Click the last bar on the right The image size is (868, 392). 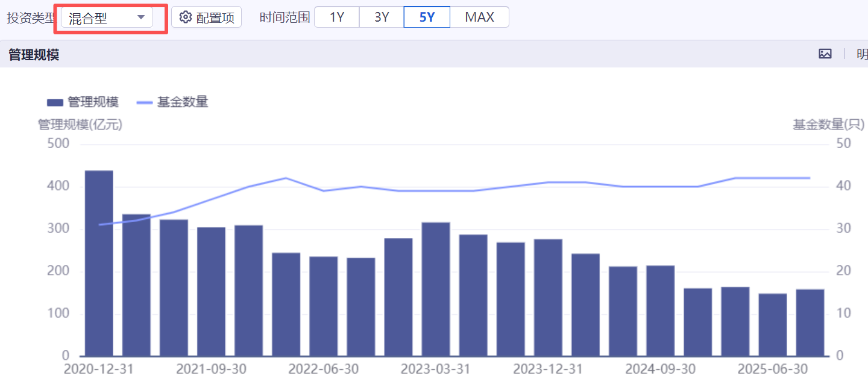(810, 323)
